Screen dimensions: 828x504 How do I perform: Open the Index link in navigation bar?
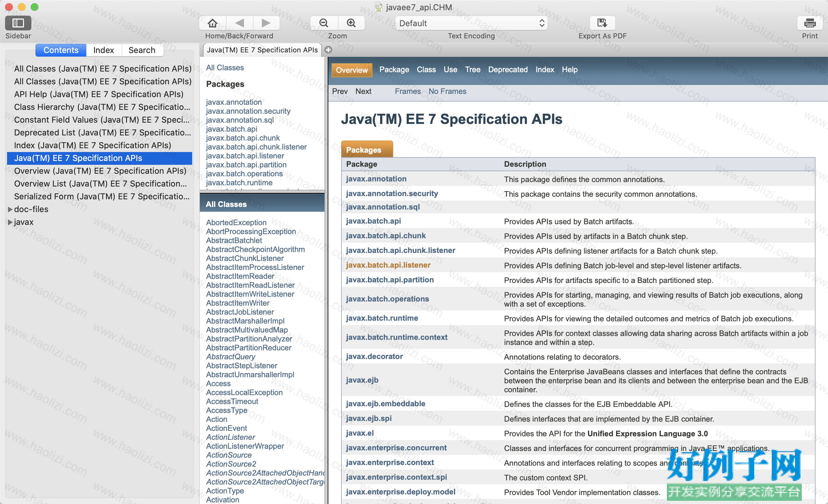click(x=544, y=70)
